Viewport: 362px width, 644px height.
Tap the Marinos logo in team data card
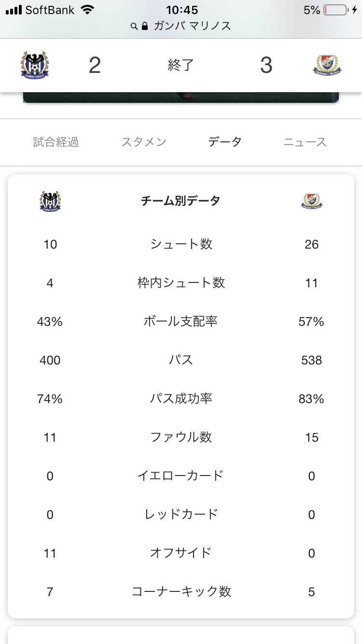(311, 201)
